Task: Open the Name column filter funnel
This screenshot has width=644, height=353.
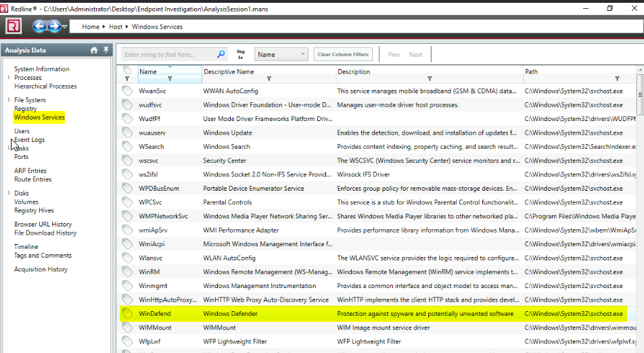Action: coord(170,78)
